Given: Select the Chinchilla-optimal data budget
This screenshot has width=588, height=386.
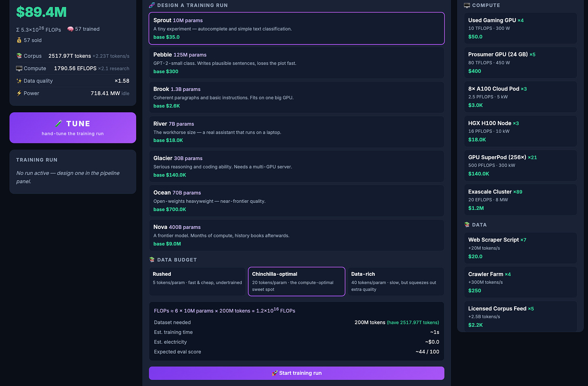Looking at the screenshot, I should tap(296, 281).
